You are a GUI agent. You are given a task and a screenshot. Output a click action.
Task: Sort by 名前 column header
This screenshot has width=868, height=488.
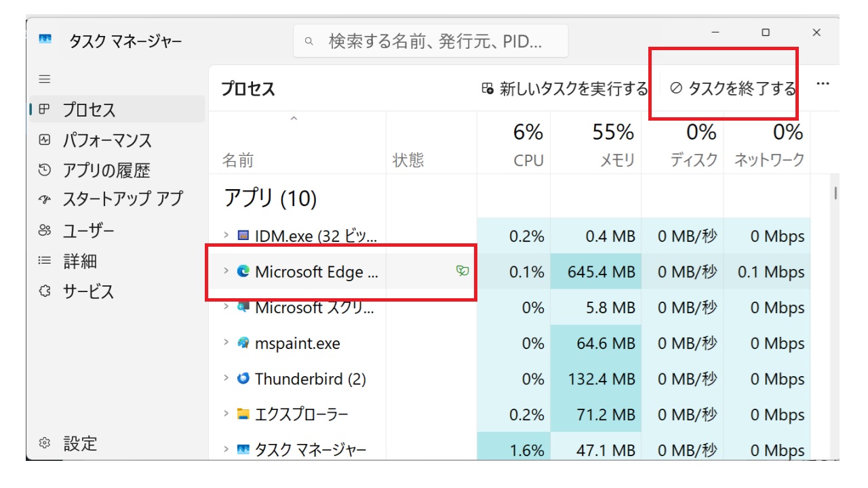pyautogui.click(x=298, y=143)
